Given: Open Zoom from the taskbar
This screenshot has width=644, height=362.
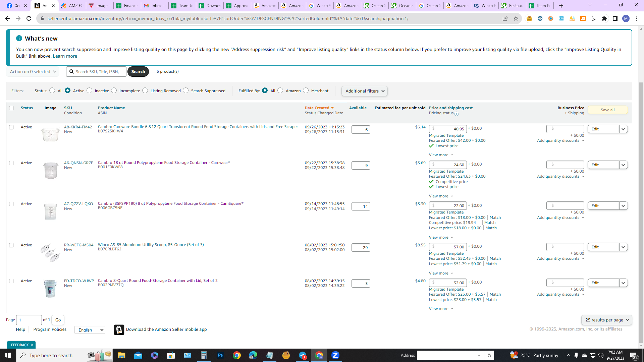Looking at the screenshot, I should click(335, 355).
